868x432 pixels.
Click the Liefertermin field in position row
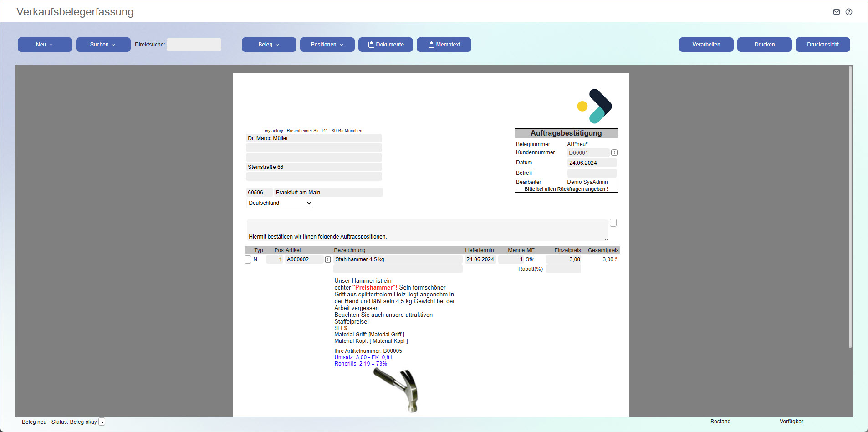(480, 259)
